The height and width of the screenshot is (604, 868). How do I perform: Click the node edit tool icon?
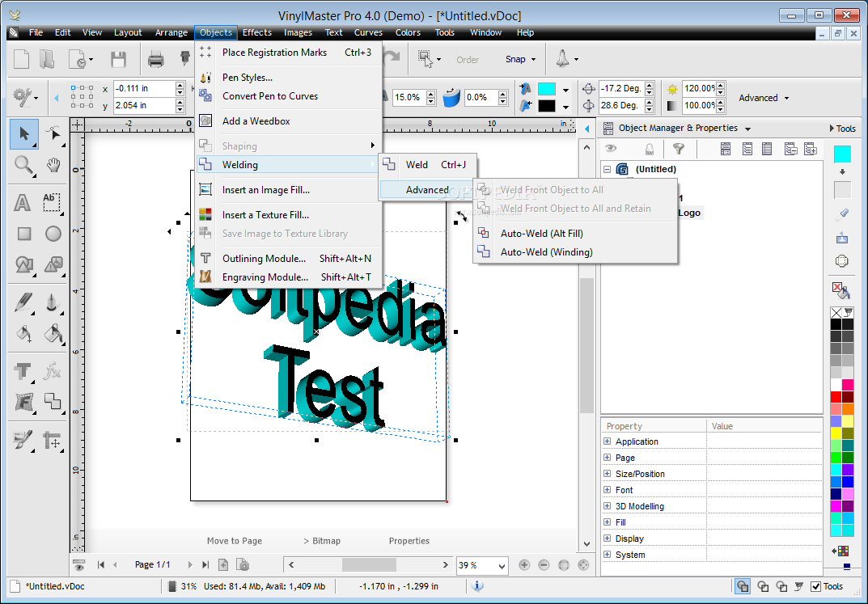53,134
